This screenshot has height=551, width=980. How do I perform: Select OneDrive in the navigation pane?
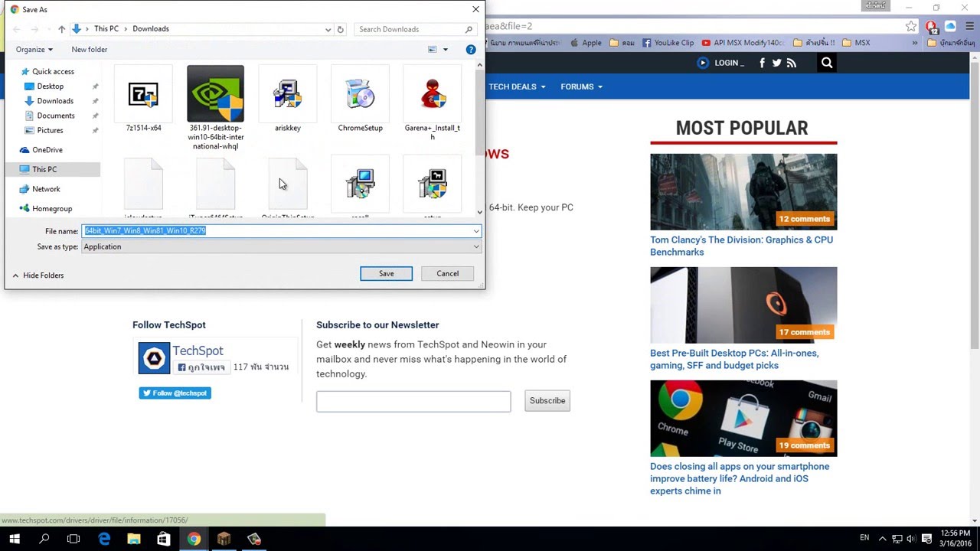point(47,150)
